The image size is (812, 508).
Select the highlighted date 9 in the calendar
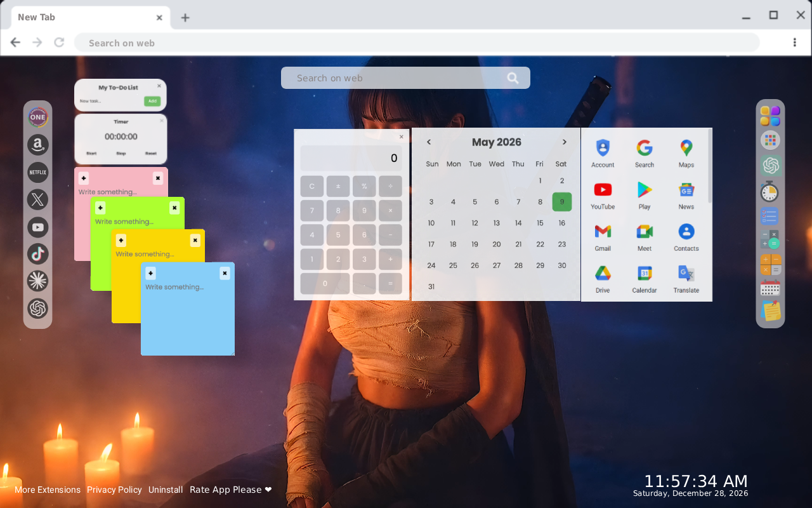(x=562, y=202)
